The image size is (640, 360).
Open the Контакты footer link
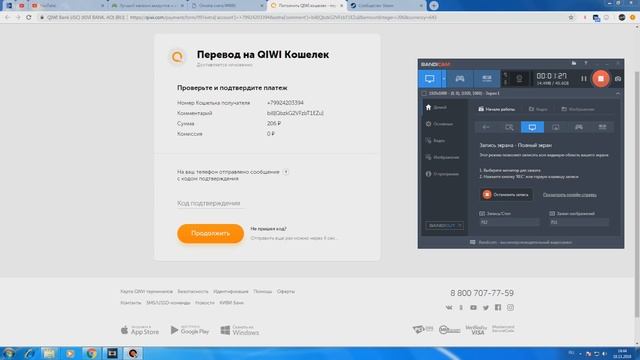(x=131, y=303)
